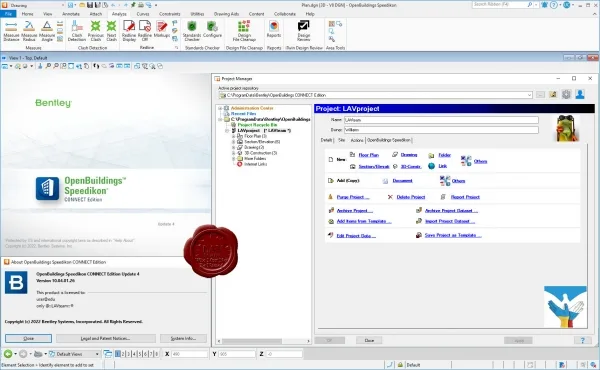Select the Measure Distance tool
600x370 pixels.
tap(11, 31)
